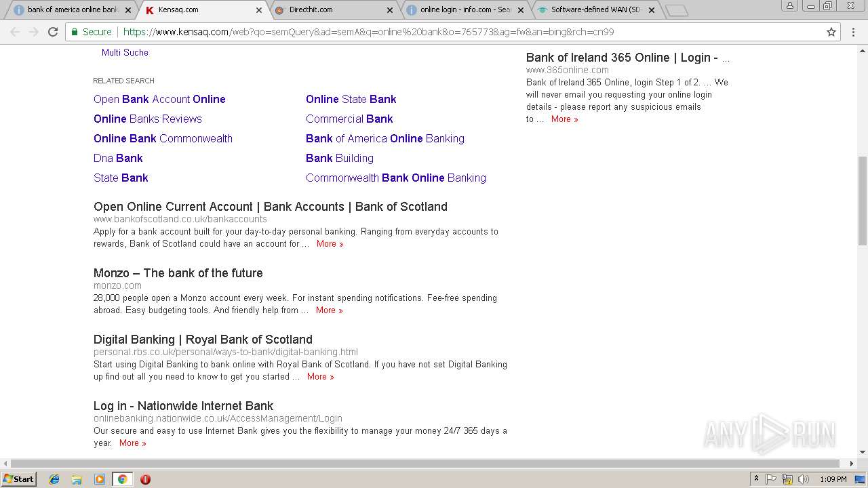The height and width of the screenshot is (488, 868).
Task: Open a new tab button
Action: click(x=676, y=10)
